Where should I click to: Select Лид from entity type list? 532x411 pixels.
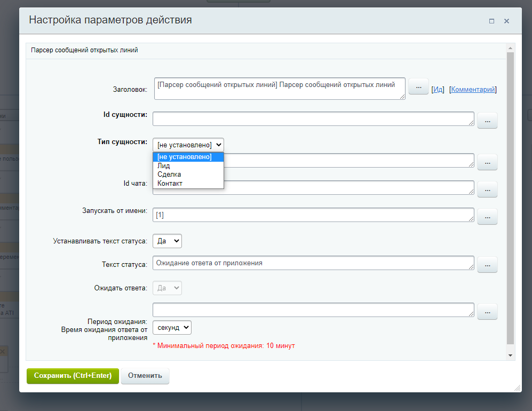pyautogui.click(x=164, y=166)
